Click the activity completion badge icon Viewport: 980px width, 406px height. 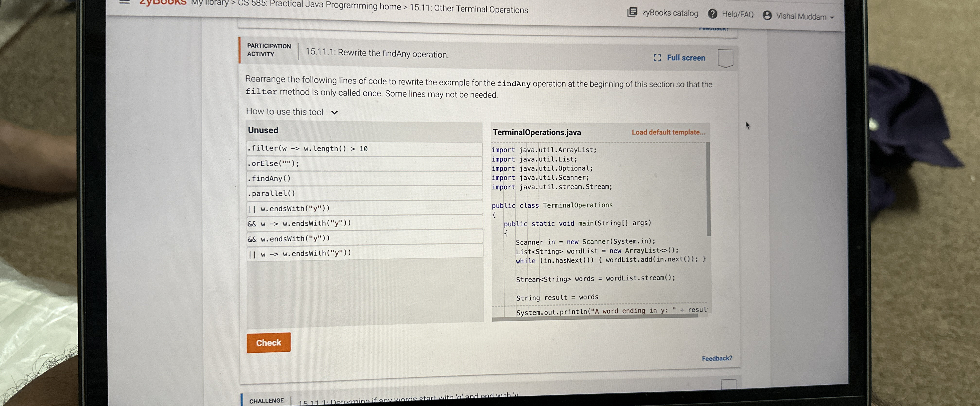[x=725, y=59]
